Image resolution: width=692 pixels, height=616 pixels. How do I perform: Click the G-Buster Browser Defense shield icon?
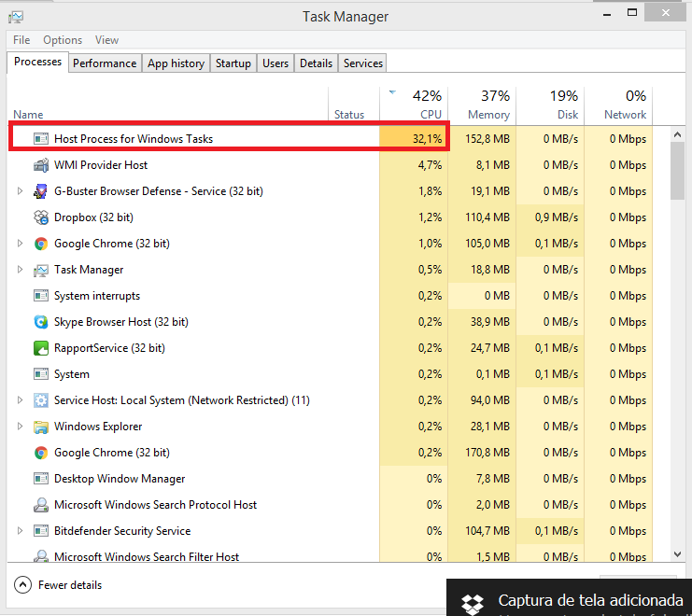(x=41, y=191)
